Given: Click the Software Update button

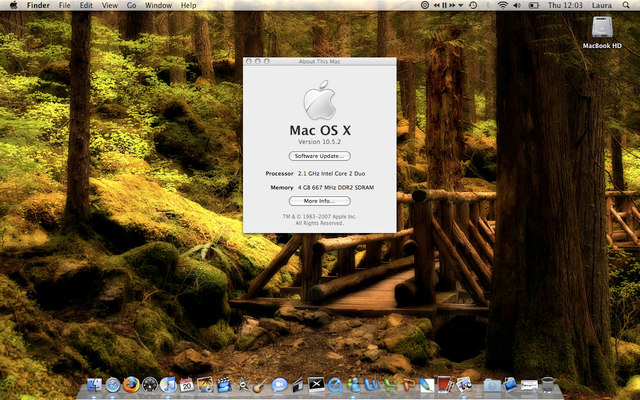Looking at the screenshot, I should (319, 156).
